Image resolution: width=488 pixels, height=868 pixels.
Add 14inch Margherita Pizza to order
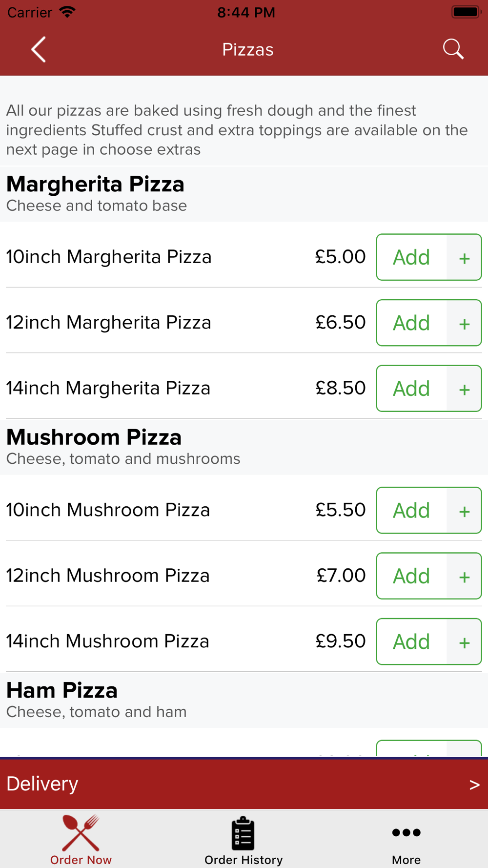411,389
